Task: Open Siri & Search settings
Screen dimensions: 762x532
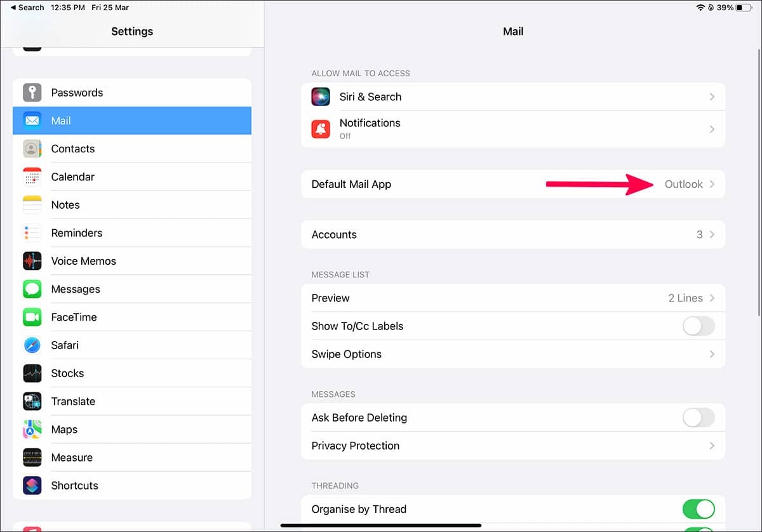Action: (513, 96)
